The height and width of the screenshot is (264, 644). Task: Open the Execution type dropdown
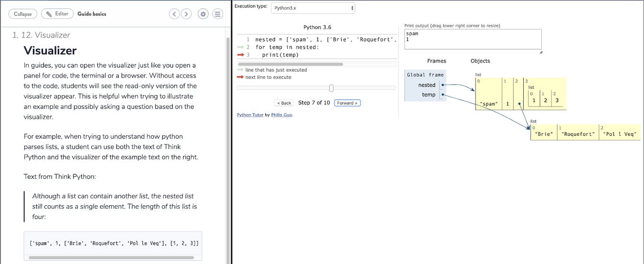coord(313,8)
